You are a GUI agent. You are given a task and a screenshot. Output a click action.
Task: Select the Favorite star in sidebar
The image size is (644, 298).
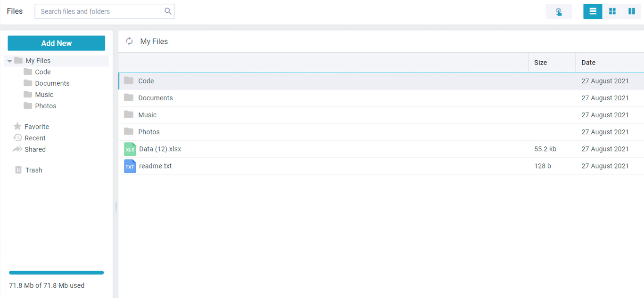click(x=17, y=126)
